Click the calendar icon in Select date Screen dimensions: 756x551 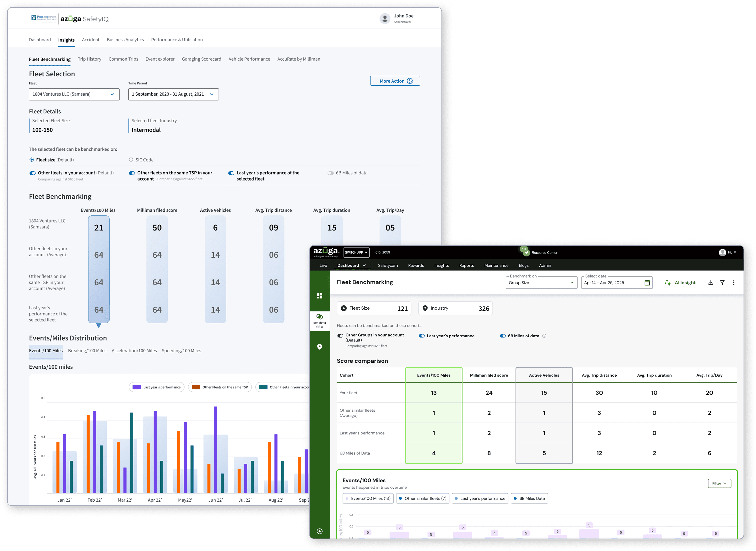click(x=647, y=283)
